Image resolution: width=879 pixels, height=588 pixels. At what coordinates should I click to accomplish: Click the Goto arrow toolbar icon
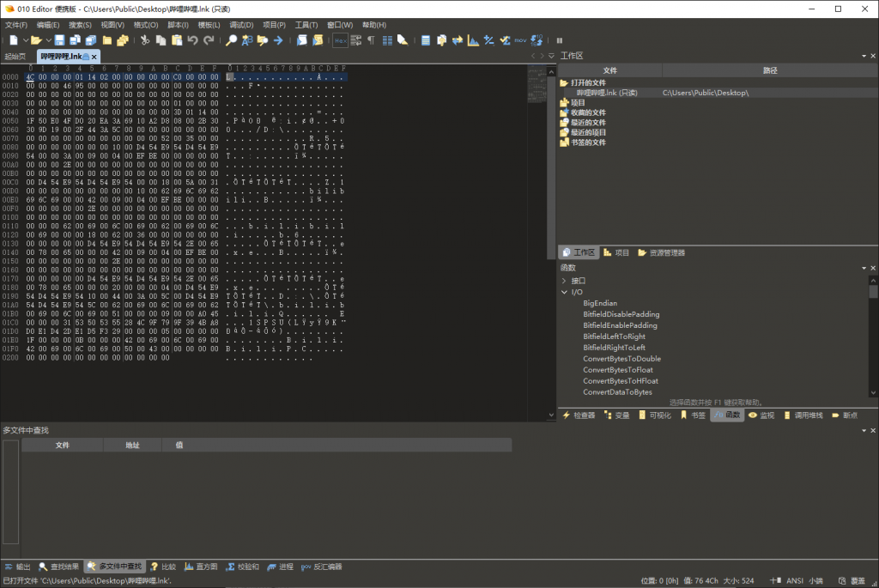tap(278, 40)
